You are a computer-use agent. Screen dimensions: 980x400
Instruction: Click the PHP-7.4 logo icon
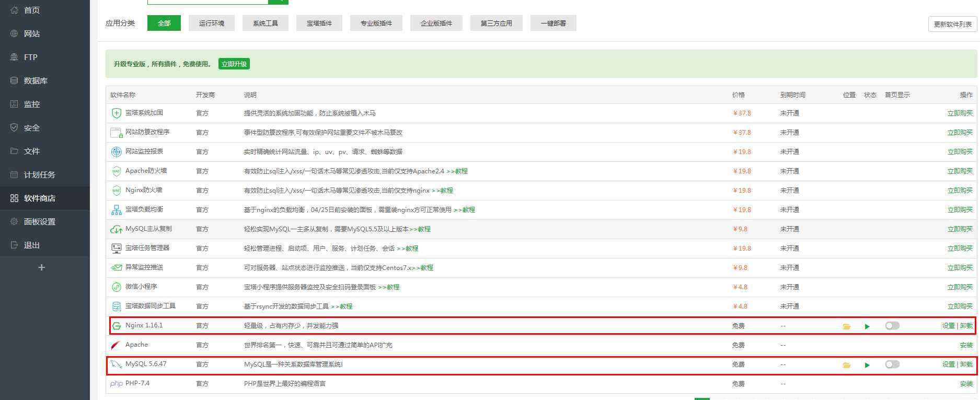pyautogui.click(x=116, y=384)
